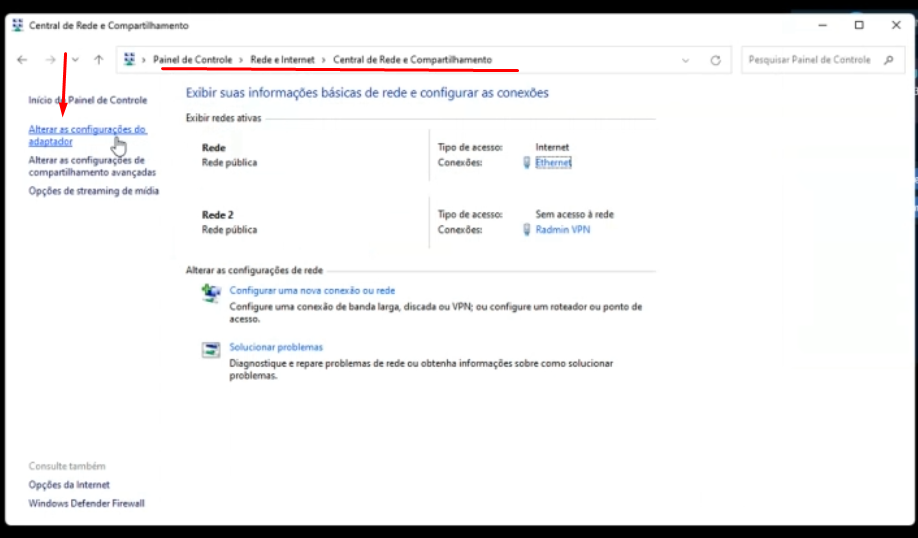This screenshot has height=538, width=918.
Task: Click the refresh button in address bar
Action: [x=715, y=60]
